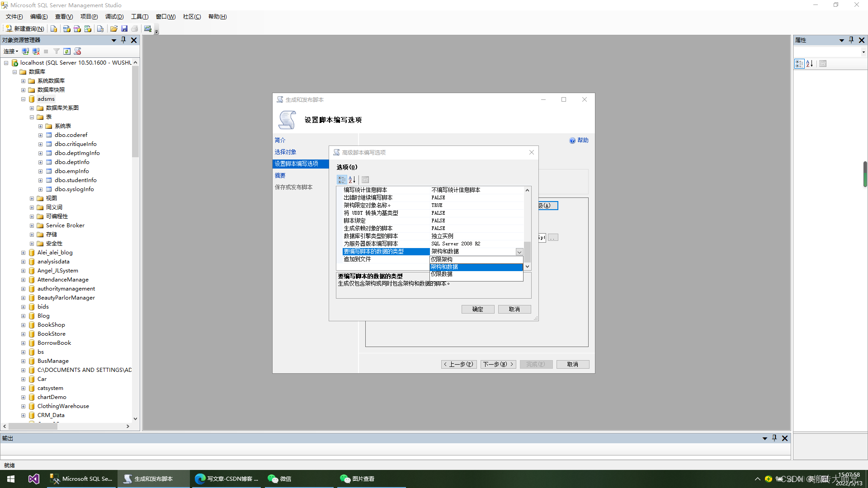Click the disconnect server icon in Object Explorer
Screen dimensions: 868x488
(x=36, y=52)
